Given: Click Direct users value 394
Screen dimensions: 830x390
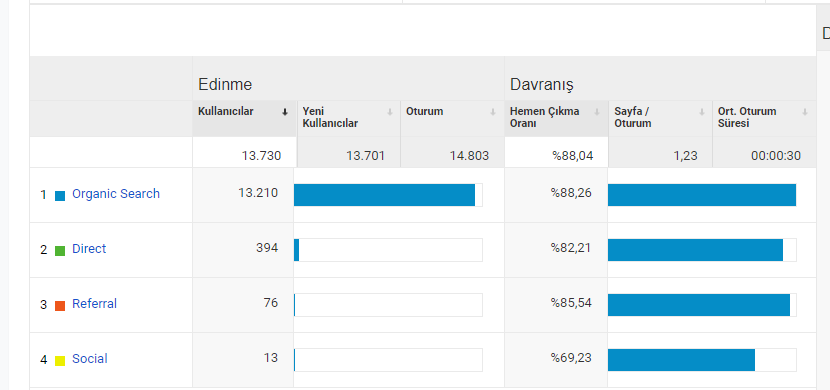Looking at the screenshot, I should [x=267, y=248].
